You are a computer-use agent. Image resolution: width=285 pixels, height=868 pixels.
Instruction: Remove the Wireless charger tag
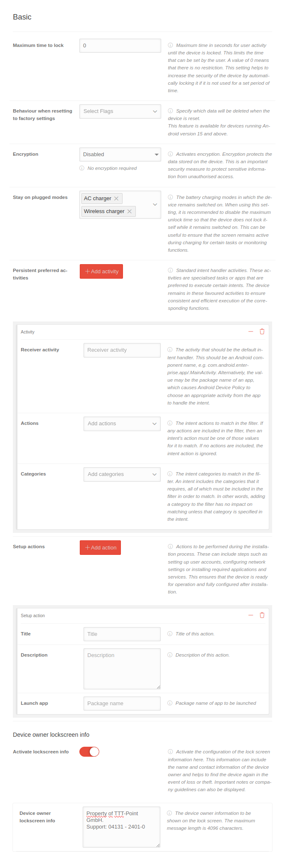[130, 211]
